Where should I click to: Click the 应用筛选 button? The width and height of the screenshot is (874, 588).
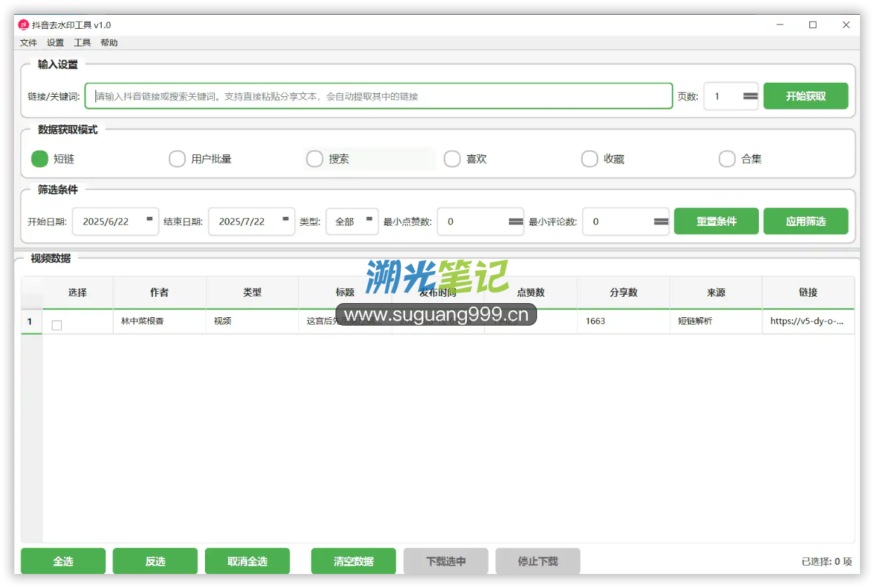(805, 221)
